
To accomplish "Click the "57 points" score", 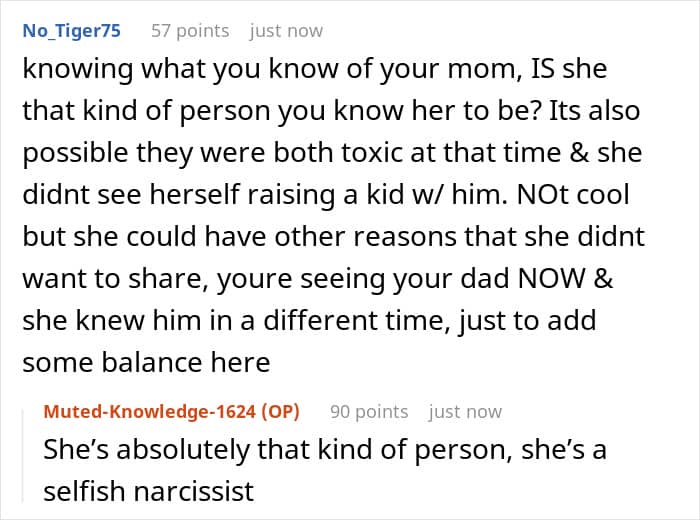I will [190, 31].
